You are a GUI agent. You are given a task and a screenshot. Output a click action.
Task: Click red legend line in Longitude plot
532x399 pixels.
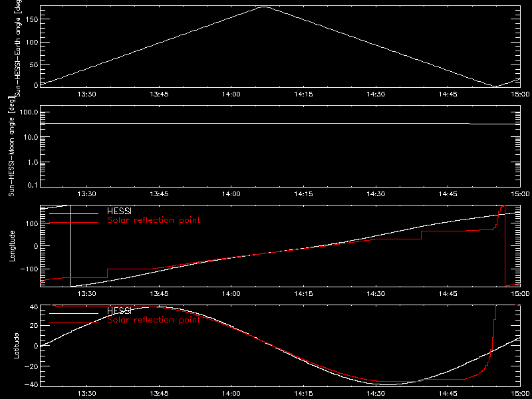tap(74, 223)
